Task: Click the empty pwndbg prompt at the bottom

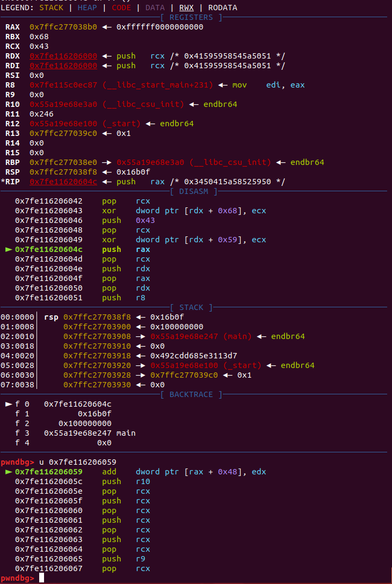Action: click(x=42, y=578)
